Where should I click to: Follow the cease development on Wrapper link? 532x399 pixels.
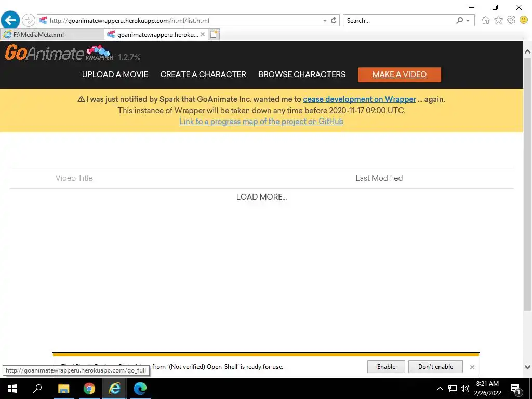[360, 99]
